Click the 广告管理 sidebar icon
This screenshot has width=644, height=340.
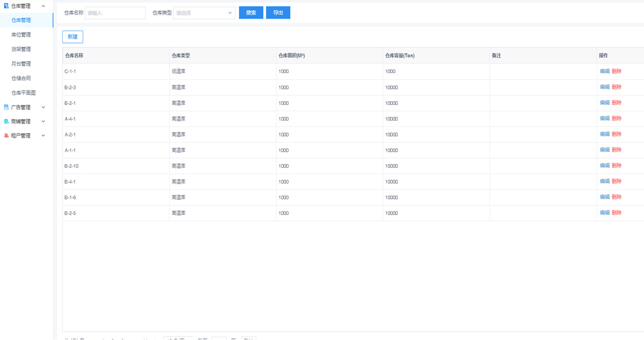coord(6,107)
